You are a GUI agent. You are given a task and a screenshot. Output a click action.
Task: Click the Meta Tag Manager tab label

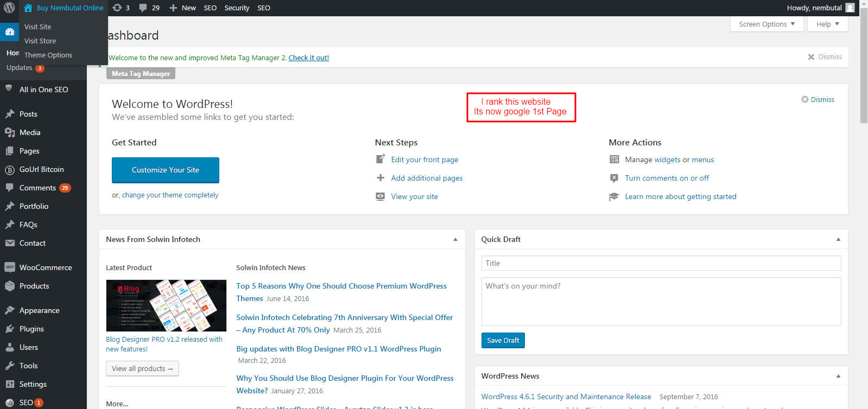pos(141,73)
